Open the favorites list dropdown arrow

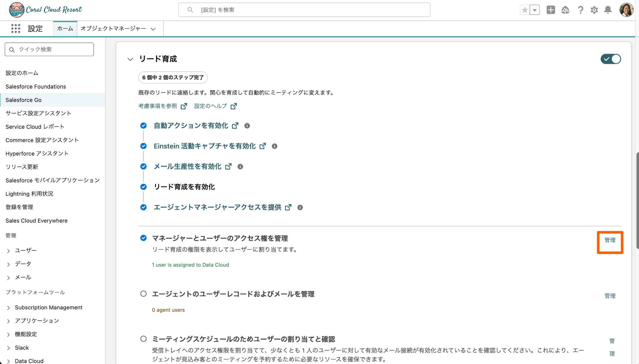[535, 10]
